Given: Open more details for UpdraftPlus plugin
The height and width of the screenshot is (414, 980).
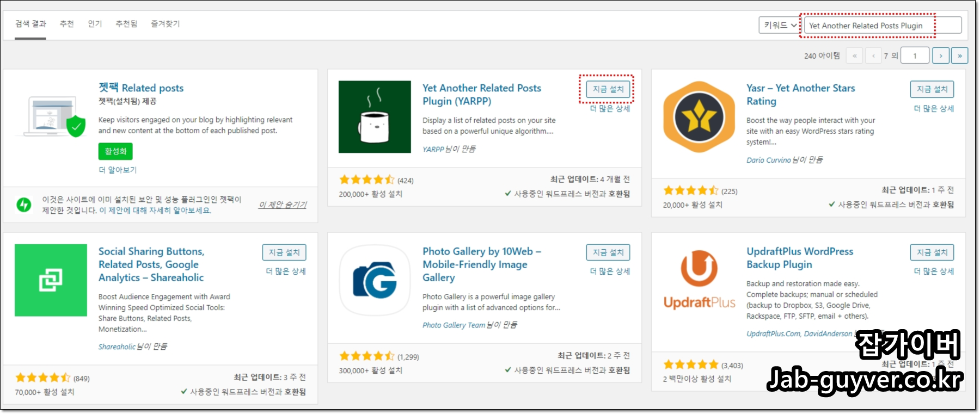Looking at the screenshot, I should click(934, 271).
